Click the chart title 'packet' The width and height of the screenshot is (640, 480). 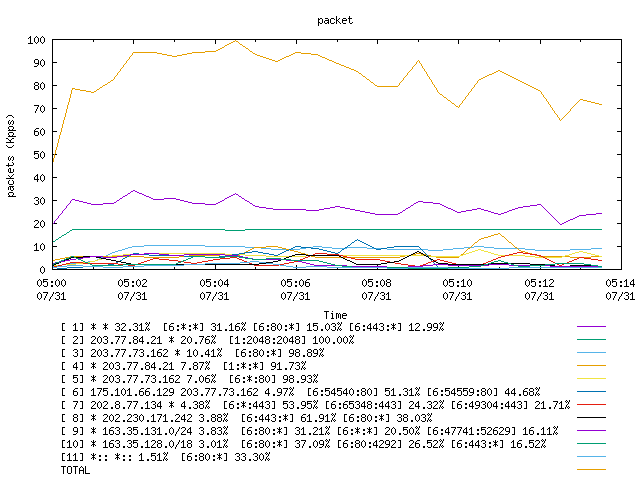tap(335, 20)
